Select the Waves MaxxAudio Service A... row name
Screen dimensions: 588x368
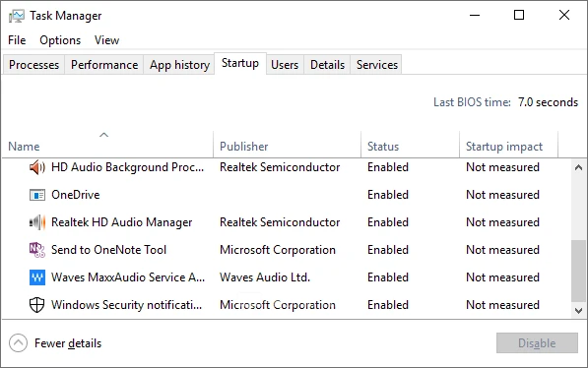click(128, 277)
